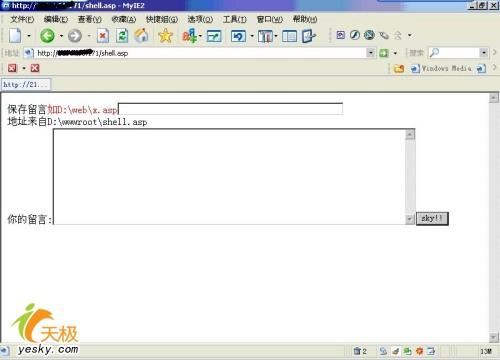Click the columns layout toolbar icon
This screenshot has width=500, height=360.
tap(265, 36)
